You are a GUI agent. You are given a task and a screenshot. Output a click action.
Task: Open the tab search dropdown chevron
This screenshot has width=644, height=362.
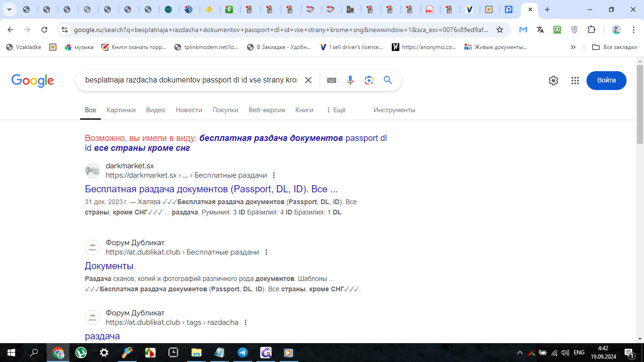point(10,9)
